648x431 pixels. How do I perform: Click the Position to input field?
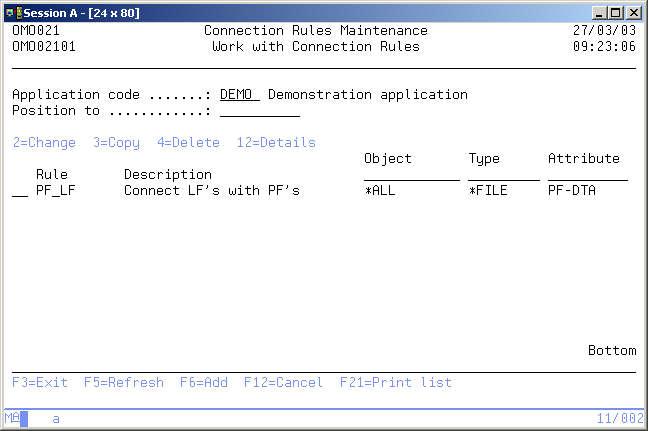pyautogui.click(x=259, y=111)
